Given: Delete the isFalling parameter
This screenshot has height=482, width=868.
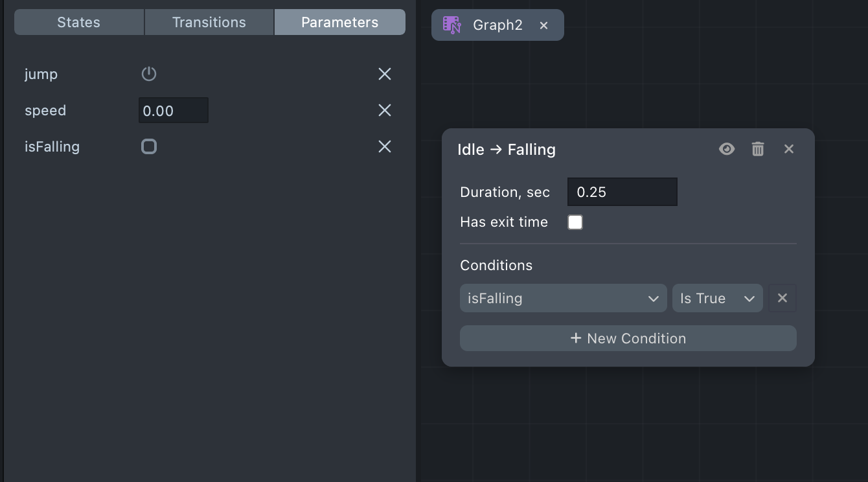Looking at the screenshot, I should 385,146.
